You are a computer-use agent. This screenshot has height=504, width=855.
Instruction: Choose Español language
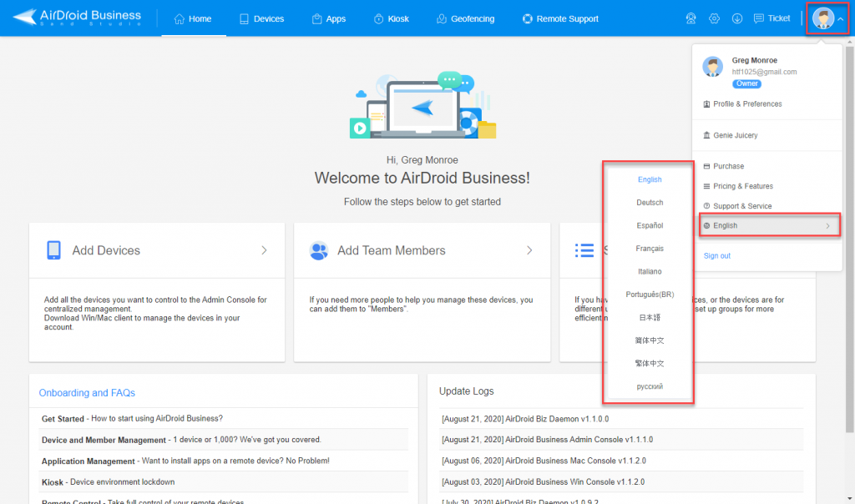click(x=650, y=225)
